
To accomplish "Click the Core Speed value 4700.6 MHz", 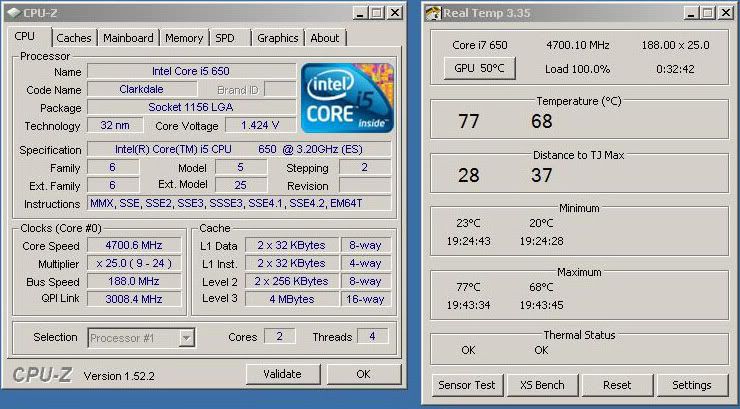I will pyautogui.click(x=134, y=245).
